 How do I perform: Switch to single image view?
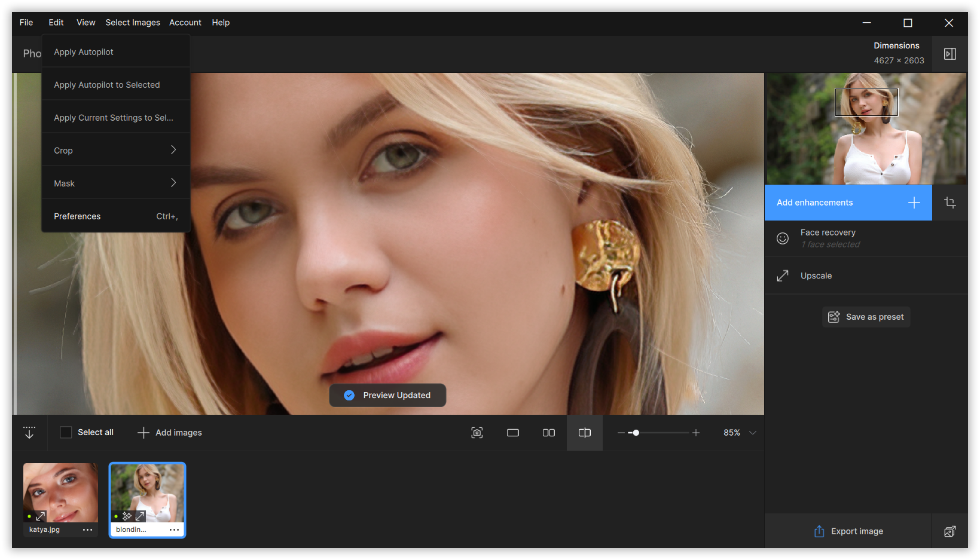(512, 433)
